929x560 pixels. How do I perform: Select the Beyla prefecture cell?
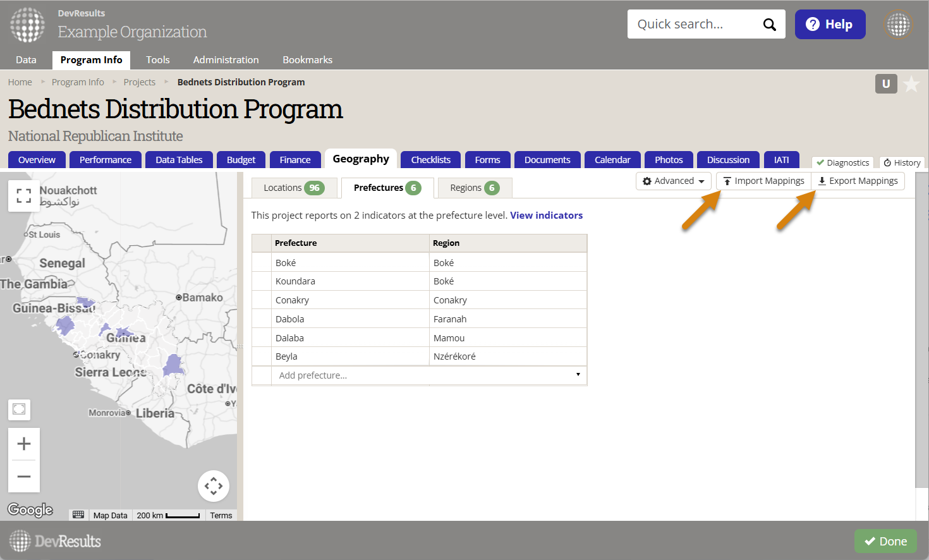(x=351, y=356)
